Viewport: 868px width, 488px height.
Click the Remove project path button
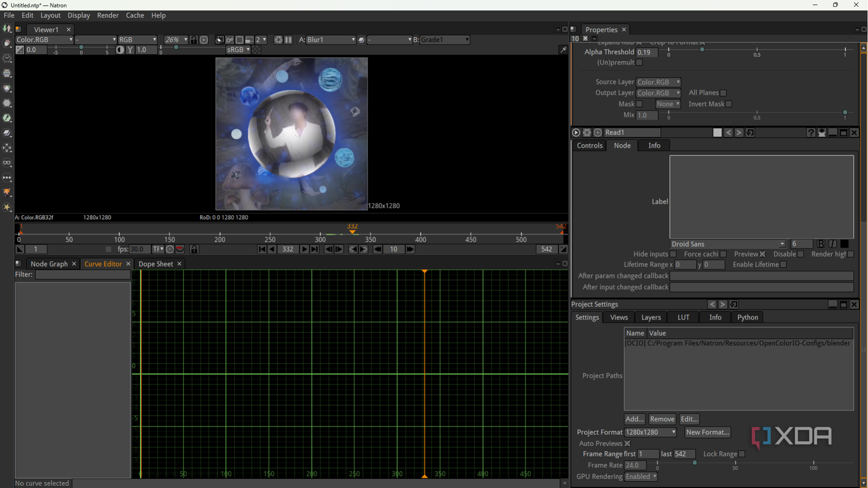click(661, 419)
